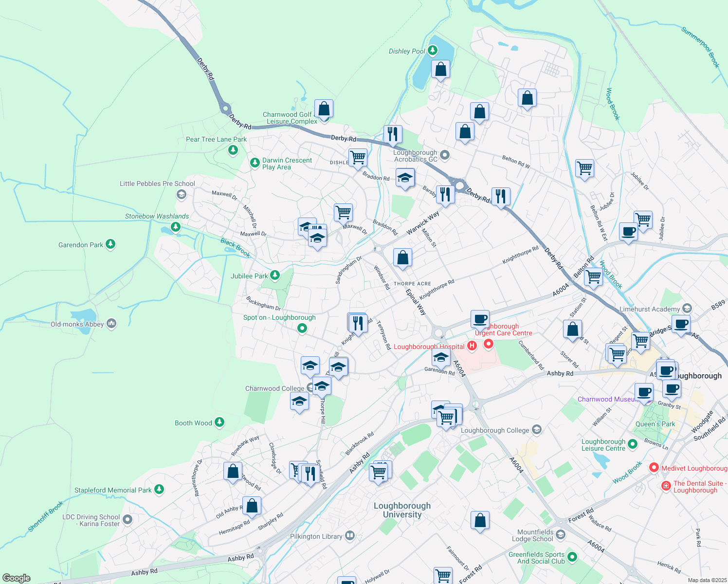Click the cafe cup marker near Jubilee Dr

pos(628,232)
